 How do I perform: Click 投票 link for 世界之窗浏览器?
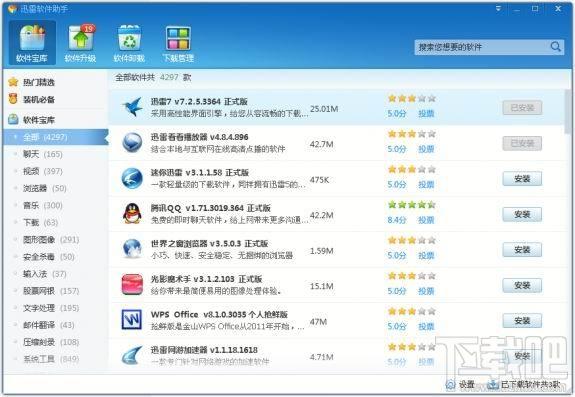click(x=426, y=256)
